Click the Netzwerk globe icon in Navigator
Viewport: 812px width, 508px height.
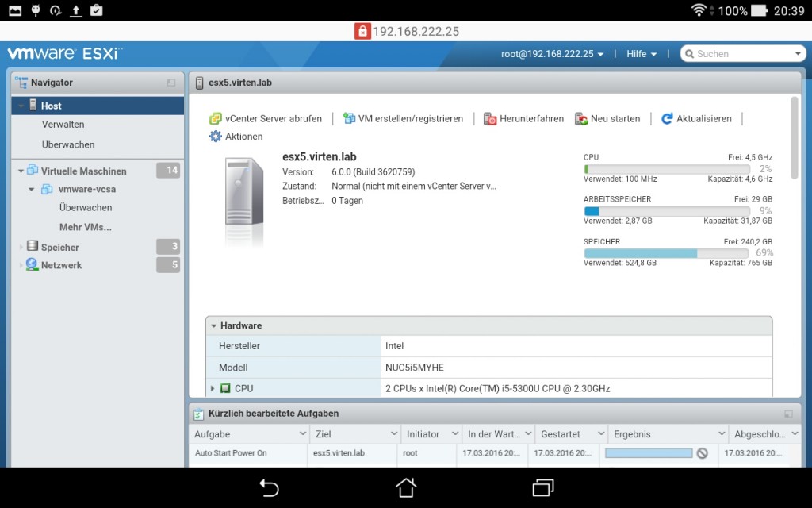[32, 265]
